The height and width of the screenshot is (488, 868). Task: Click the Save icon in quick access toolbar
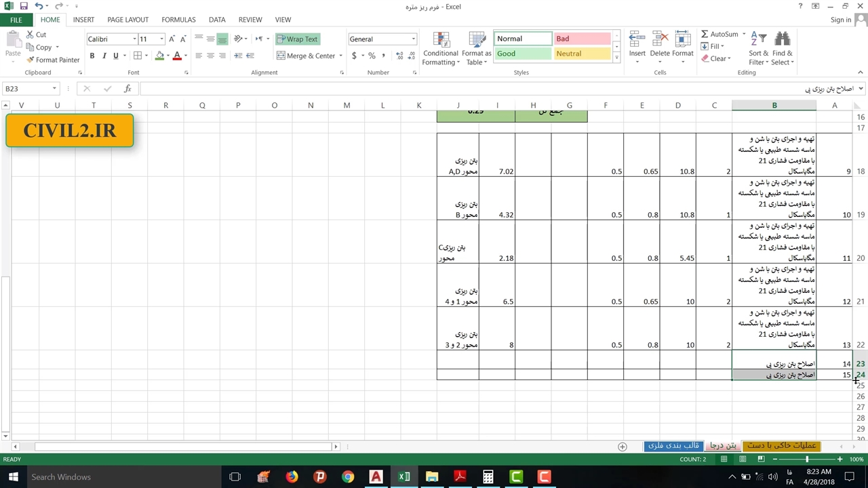[x=24, y=6]
